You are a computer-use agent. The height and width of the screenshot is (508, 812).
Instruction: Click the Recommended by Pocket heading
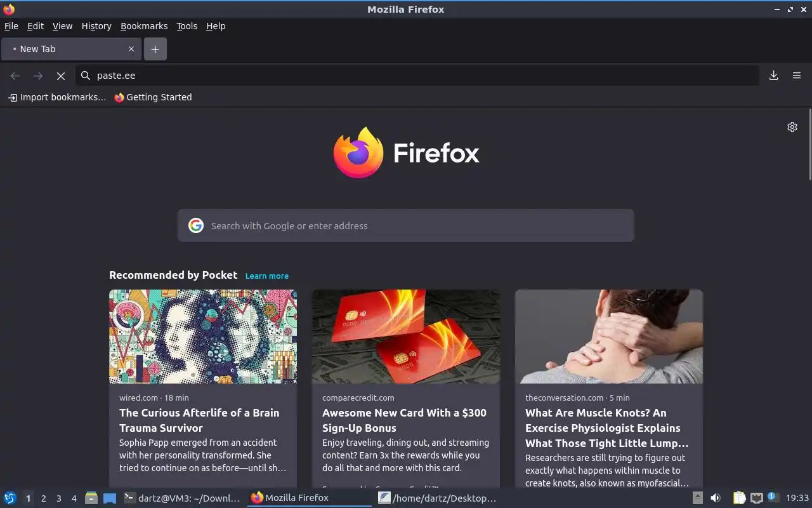click(173, 275)
